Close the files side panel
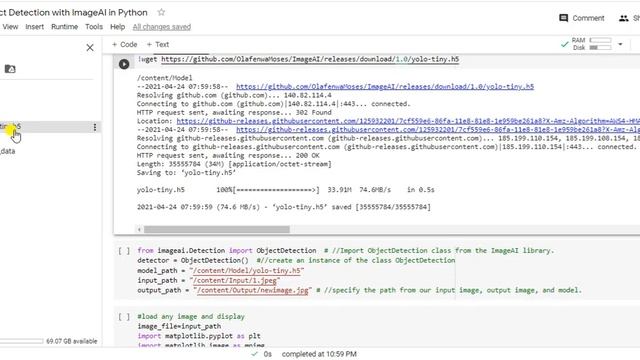This screenshot has width=640, height=360. click(x=90, y=48)
